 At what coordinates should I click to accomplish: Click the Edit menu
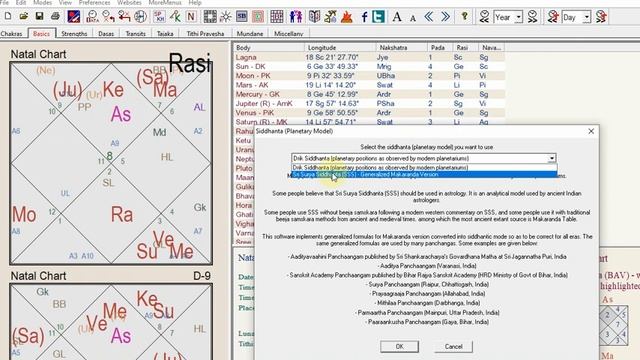21,2
